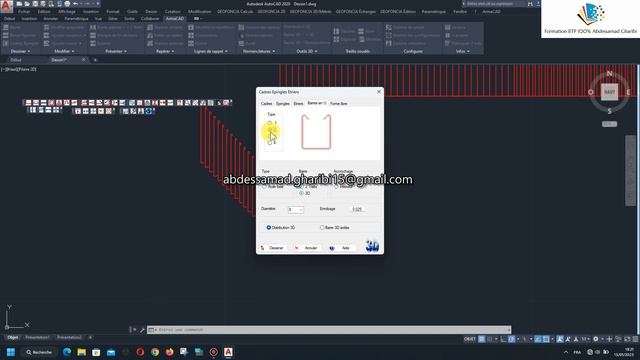
Task: Select the Accrochage radio option
Action: click(x=336, y=186)
